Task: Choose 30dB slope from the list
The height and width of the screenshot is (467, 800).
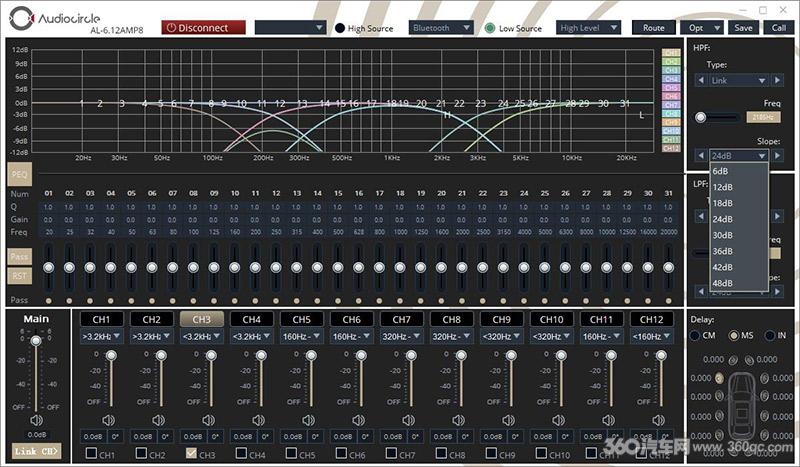Action: click(739, 235)
